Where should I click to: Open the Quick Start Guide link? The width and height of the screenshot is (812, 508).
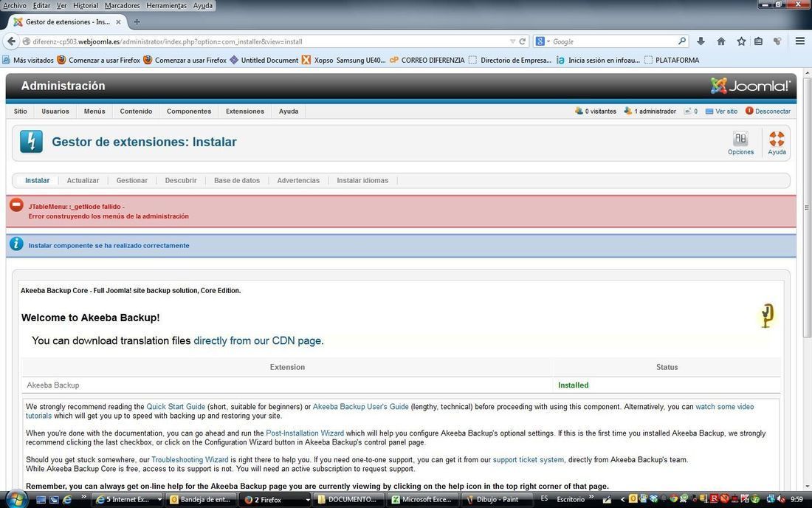[x=176, y=407]
